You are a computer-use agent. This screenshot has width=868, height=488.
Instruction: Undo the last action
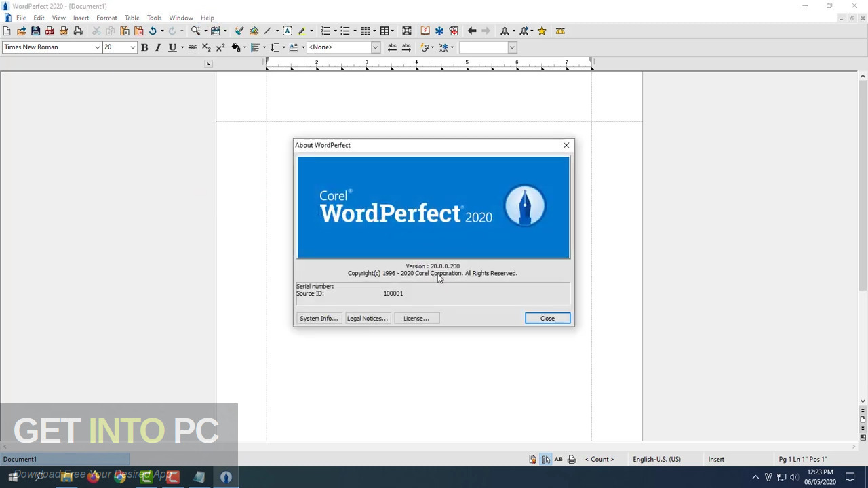point(153,30)
